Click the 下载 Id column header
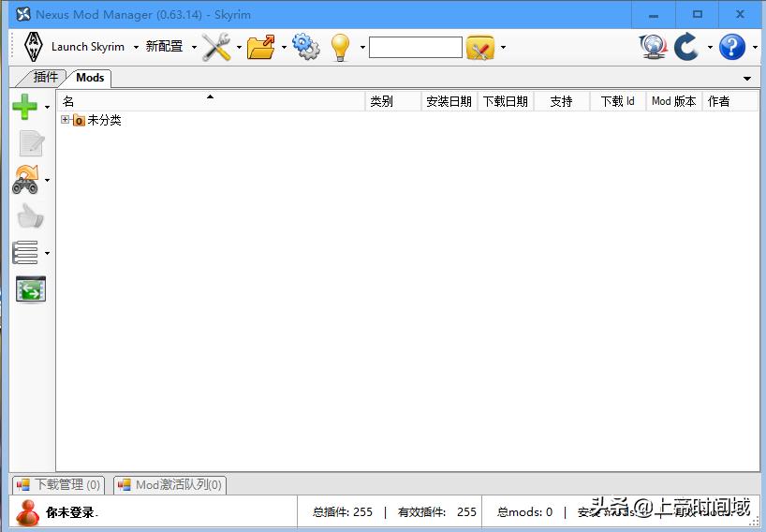Viewport: 766px width, 532px height. [617, 101]
